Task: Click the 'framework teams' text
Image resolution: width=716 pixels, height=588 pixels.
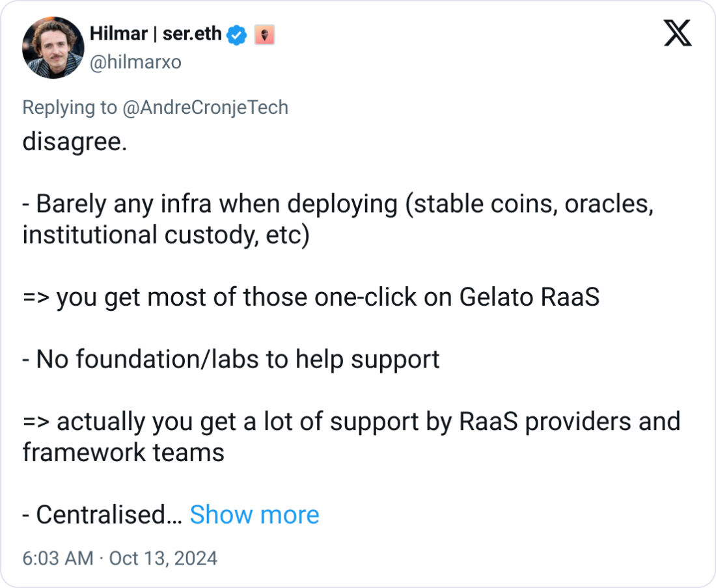Action: coord(123,453)
